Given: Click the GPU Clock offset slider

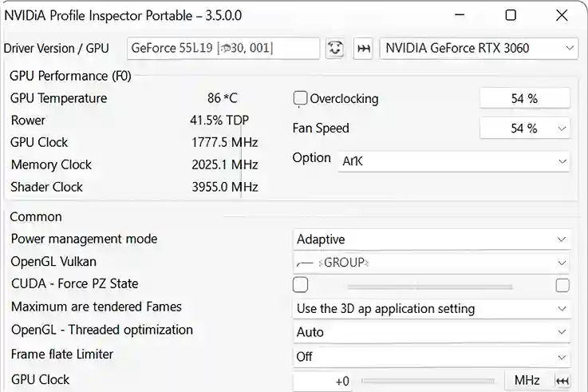Looking at the screenshot, I should click(x=428, y=381).
